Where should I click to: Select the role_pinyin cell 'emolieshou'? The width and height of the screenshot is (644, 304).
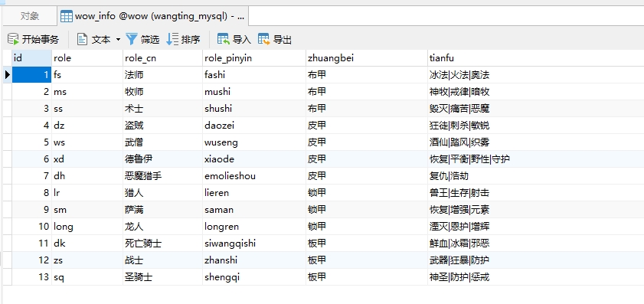coord(254,176)
